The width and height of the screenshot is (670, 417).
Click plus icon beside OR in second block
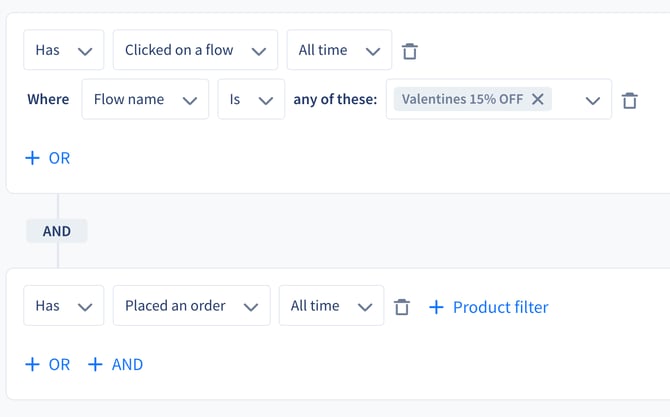(32, 364)
